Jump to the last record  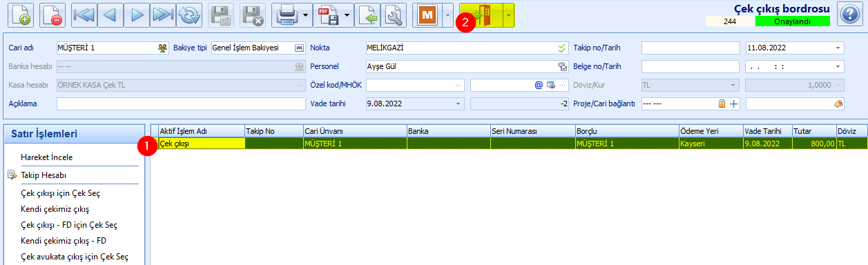tap(162, 14)
